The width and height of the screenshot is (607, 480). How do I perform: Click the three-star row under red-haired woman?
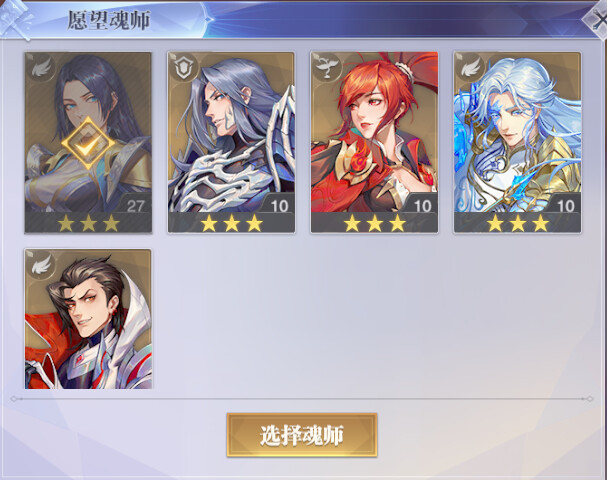[x=374, y=223]
